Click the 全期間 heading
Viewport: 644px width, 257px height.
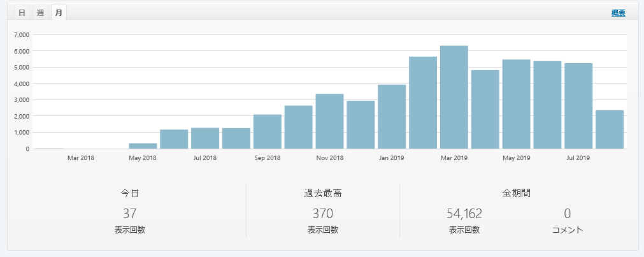coord(516,193)
